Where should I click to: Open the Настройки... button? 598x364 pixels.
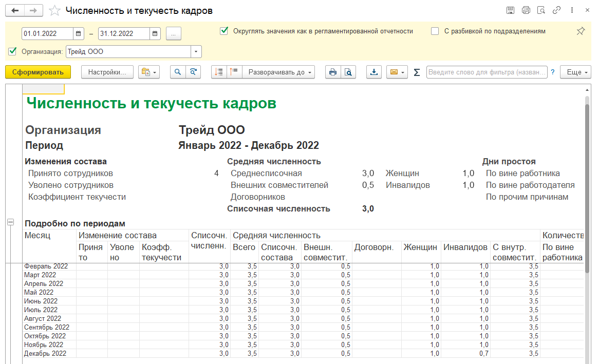(107, 72)
